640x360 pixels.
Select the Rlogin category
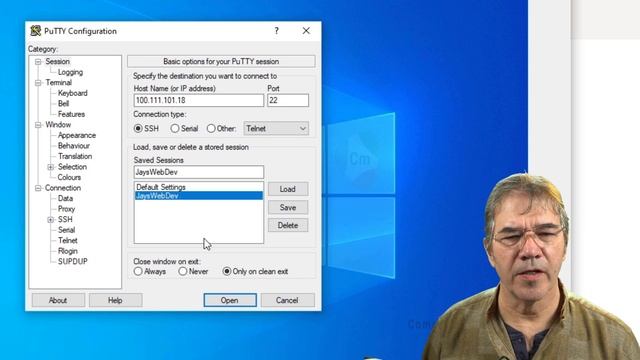pos(67,251)
